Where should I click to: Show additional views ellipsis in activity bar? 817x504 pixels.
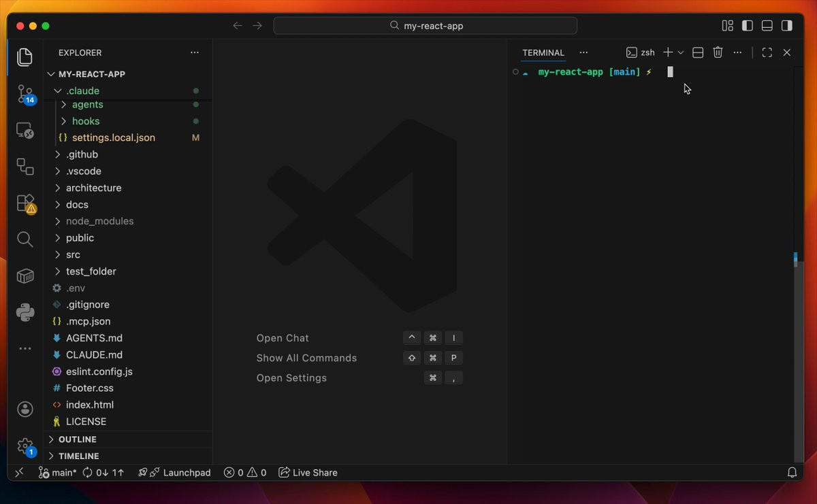coord(25,348)
